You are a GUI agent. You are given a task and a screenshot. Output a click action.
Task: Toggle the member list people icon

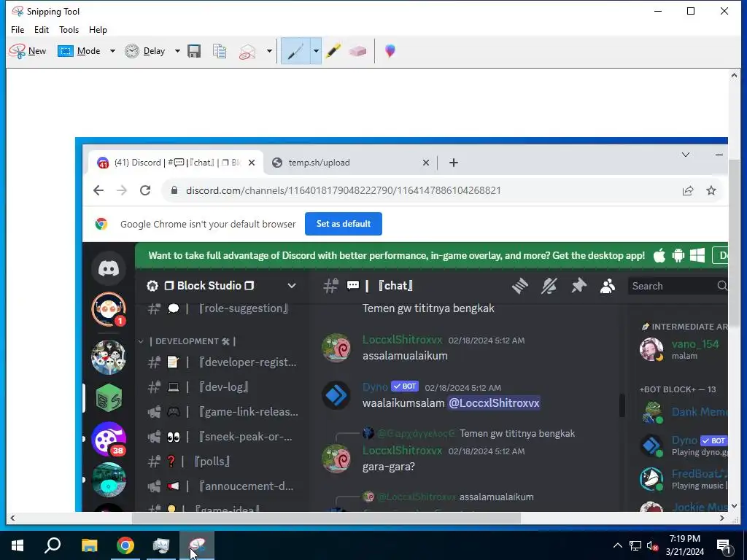coord(608,286)
